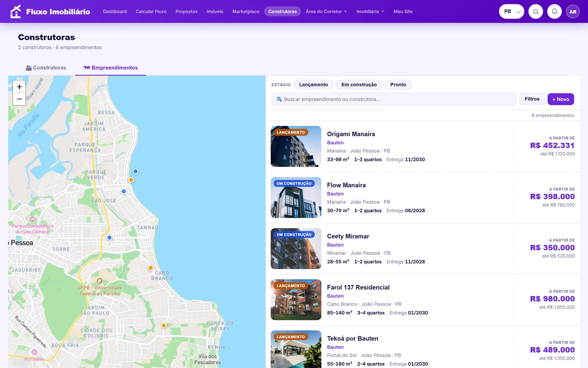This screenshot has height=368, width=588.
Task: Go to Dashboard in the top navigation
Action: (x=115, y=11)
